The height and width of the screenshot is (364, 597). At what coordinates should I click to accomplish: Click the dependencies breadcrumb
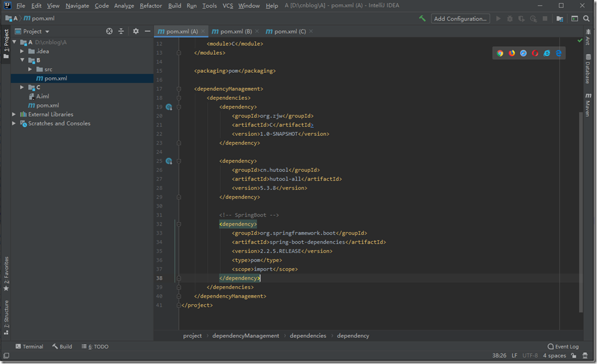tap(308, 336)
